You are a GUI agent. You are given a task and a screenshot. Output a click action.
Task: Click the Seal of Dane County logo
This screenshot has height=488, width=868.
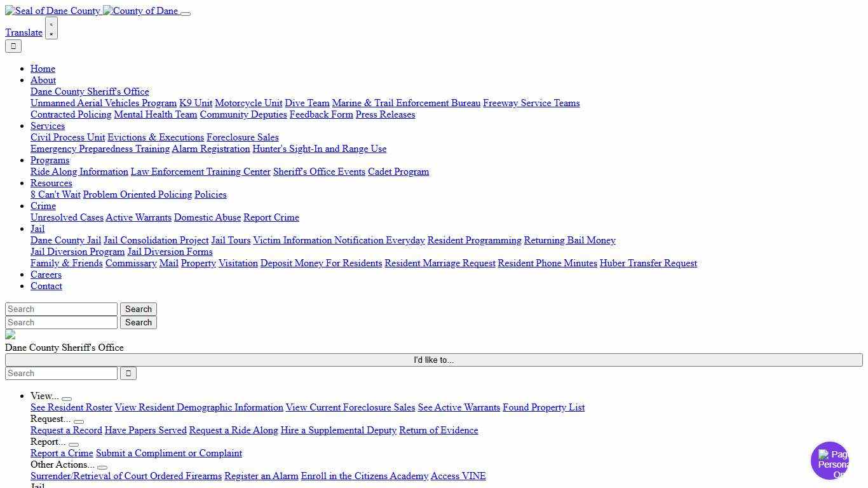coord(52,11)
